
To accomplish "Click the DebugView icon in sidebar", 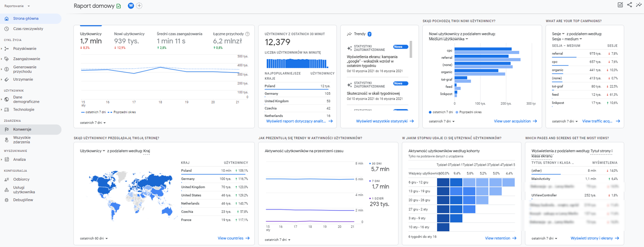I will [7, 200].
